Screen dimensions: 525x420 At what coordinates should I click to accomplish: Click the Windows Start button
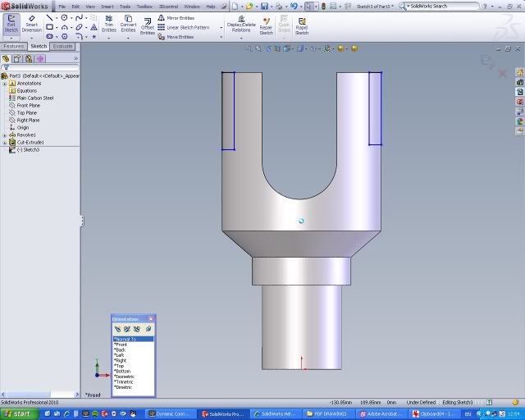[x=16, y=413]
